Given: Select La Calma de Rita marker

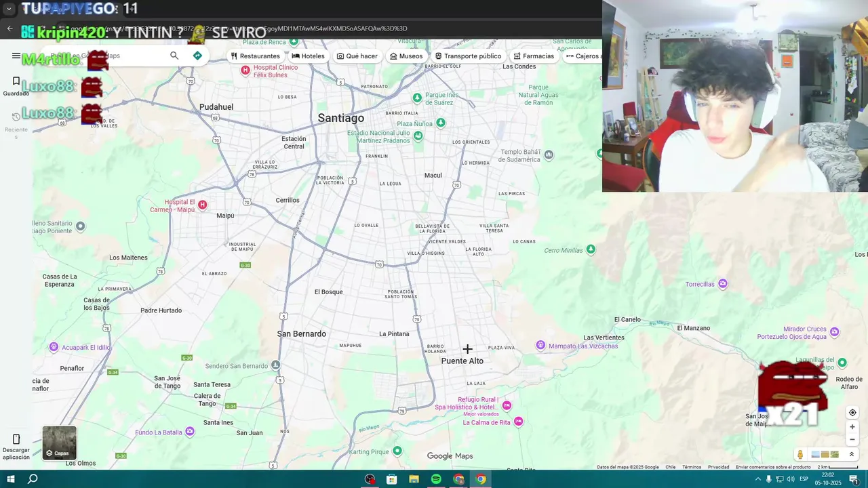Looking at the screenshot, I should tap(519, 422).
